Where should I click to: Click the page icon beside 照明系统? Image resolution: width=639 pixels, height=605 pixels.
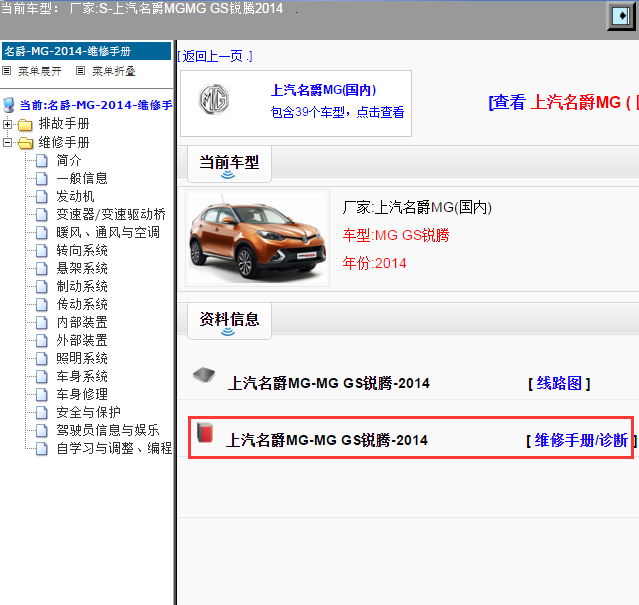[42, 359]
